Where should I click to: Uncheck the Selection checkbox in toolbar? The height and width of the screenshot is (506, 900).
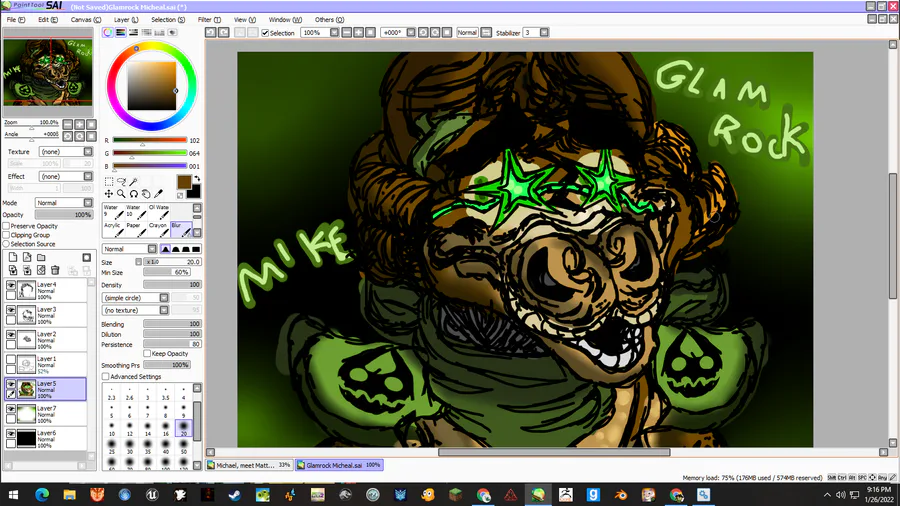265,33
